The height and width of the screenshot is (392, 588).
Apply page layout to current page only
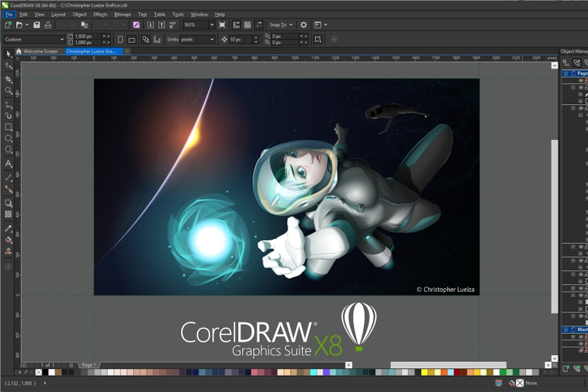click(x=157, y=40)
